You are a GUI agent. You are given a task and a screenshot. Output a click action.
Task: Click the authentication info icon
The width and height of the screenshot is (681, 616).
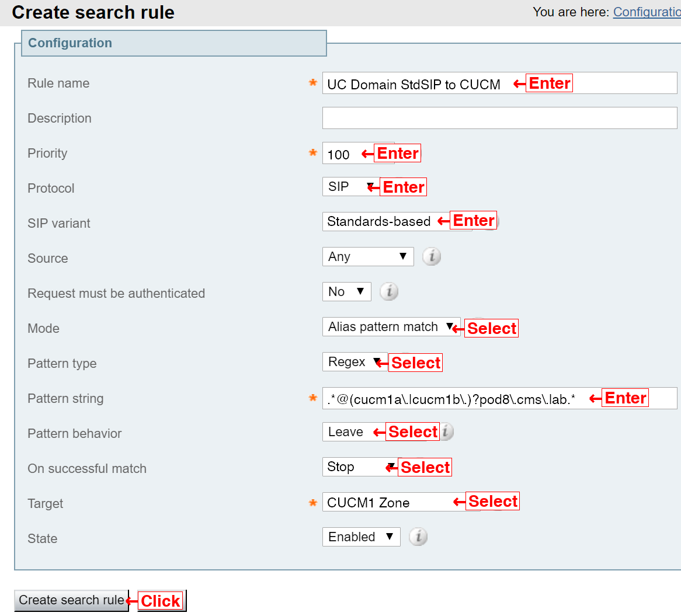point(389,291)
